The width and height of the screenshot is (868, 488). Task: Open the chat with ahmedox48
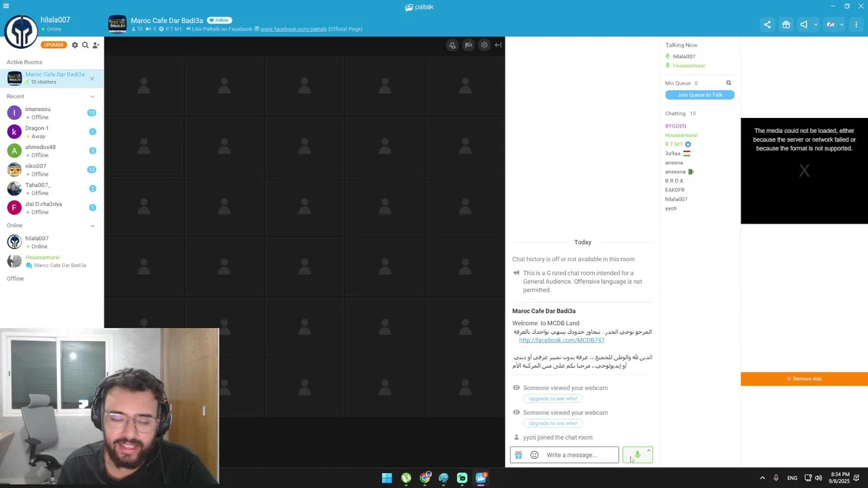[x=52, y=150]
